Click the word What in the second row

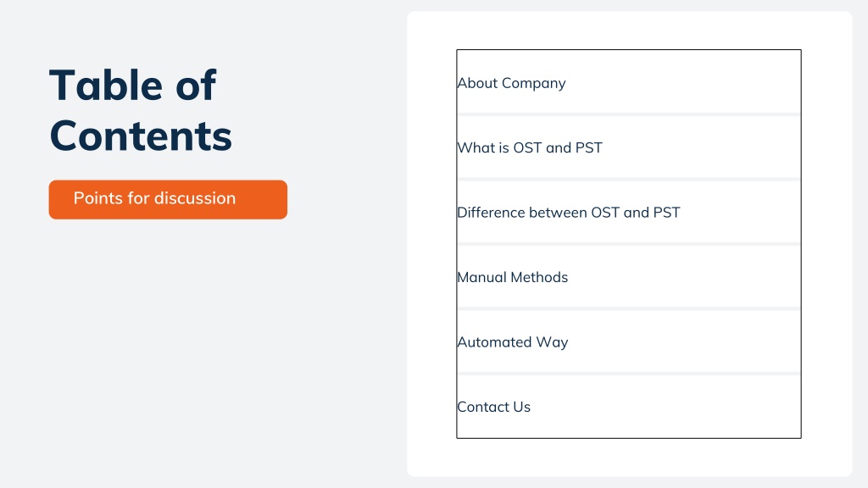tap(476, 147)
